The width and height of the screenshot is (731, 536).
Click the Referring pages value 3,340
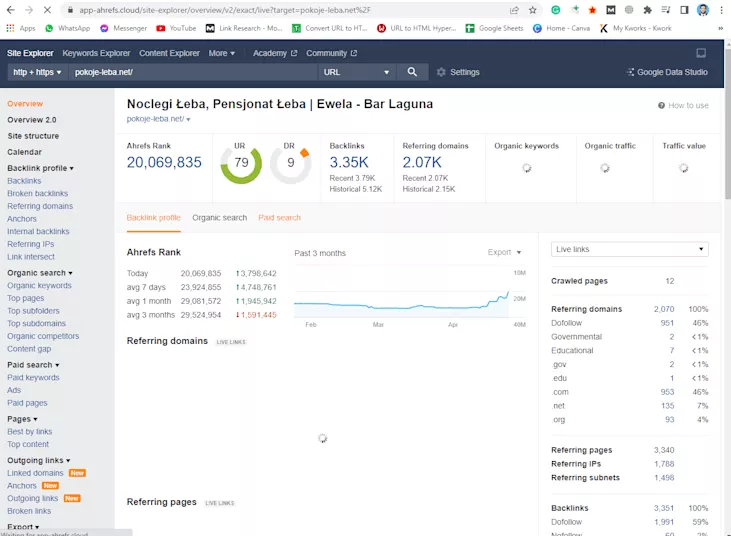click(664, 450)
